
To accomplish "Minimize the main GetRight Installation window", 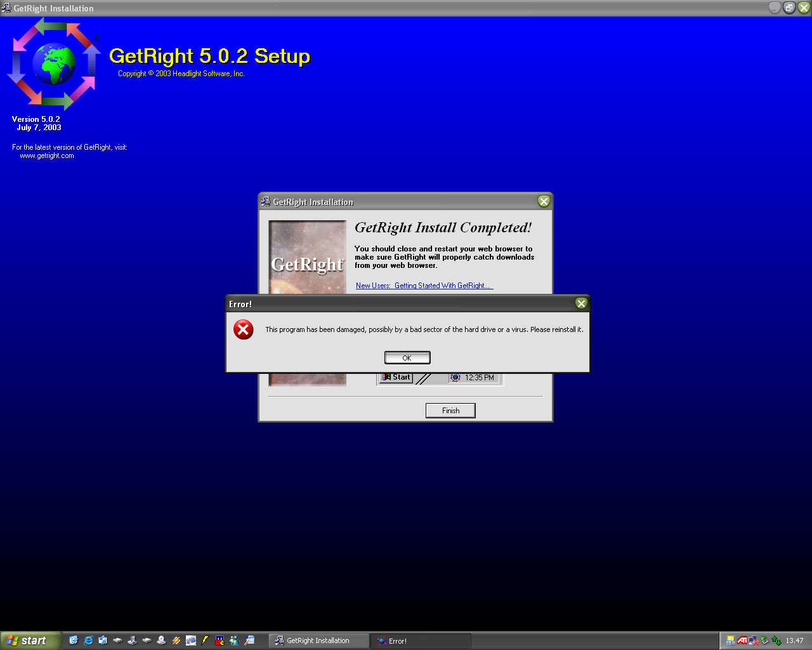I will pos(775,8).
